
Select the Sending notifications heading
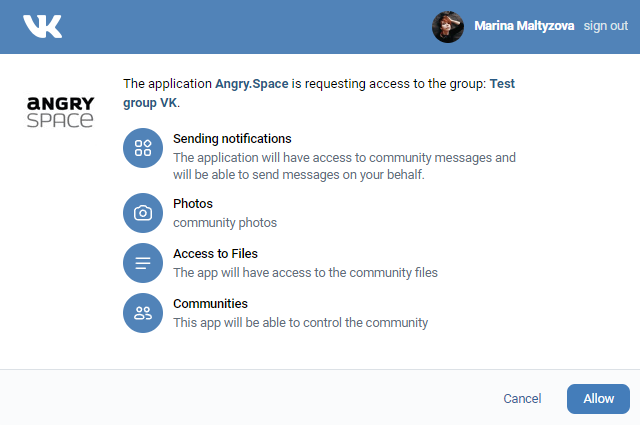[x=232, y=139]
